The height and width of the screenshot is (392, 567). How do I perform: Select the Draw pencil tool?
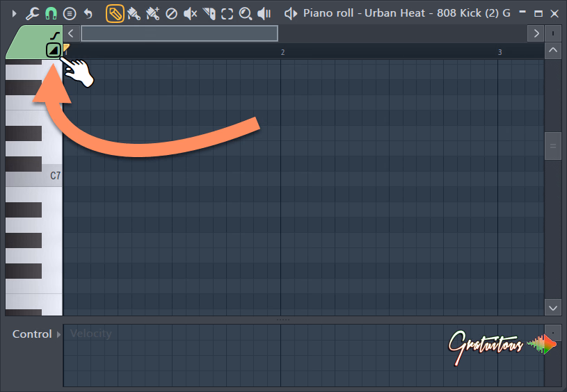[x=115, y=14]
